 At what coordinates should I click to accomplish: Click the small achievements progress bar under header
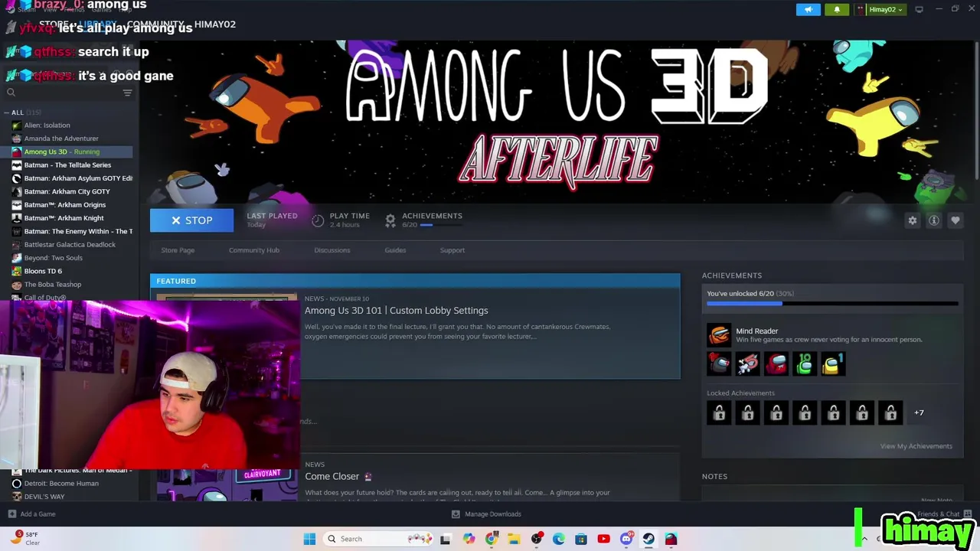click(440, 225)
